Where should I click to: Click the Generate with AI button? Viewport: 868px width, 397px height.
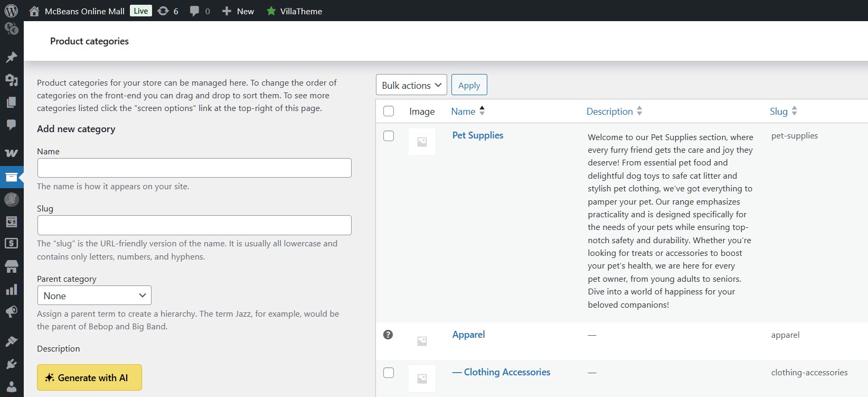(x=89, y=377)
